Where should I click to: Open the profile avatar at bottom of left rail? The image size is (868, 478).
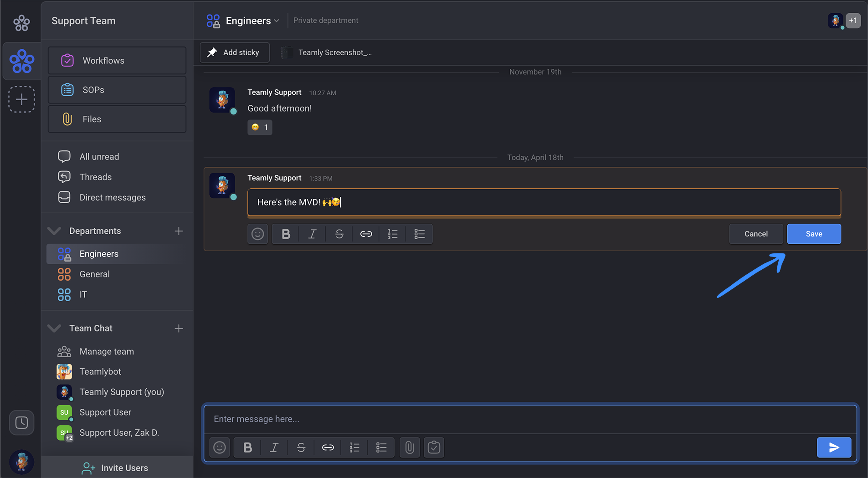[21, 462]
